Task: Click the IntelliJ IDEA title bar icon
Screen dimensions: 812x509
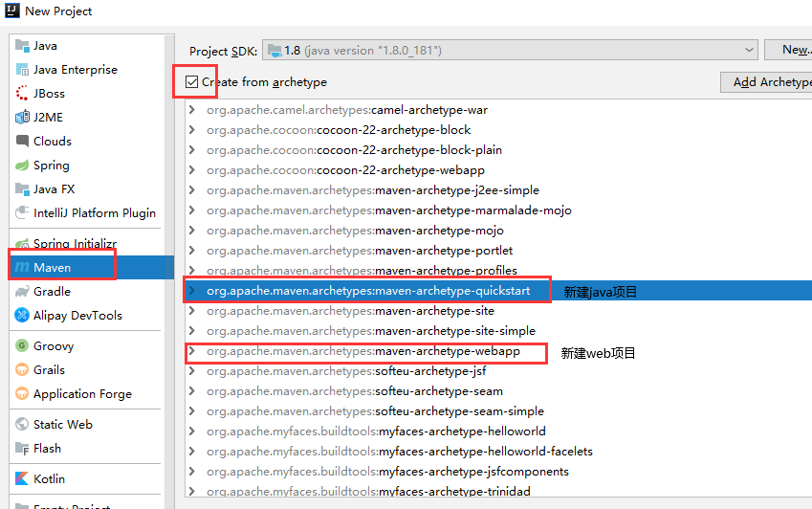Action: coord(11,11)
